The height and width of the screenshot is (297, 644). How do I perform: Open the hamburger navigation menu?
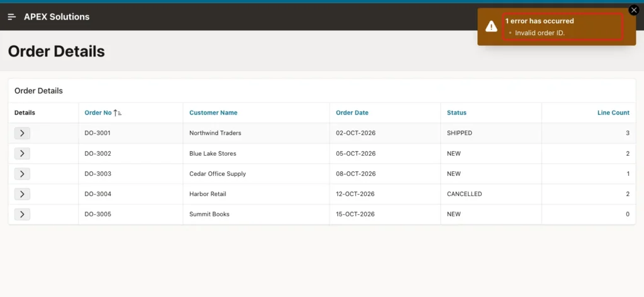point(12,17)
